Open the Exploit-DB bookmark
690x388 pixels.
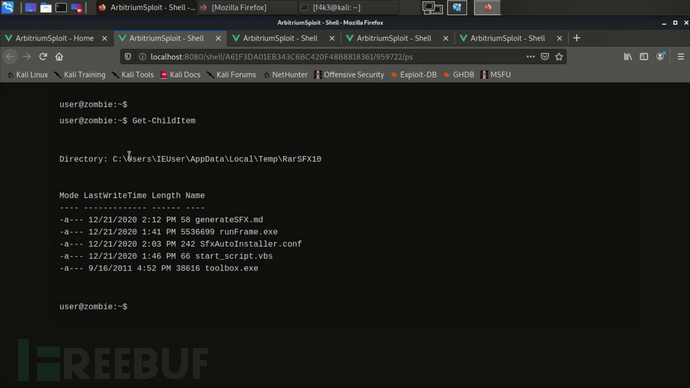pos(414,75)
